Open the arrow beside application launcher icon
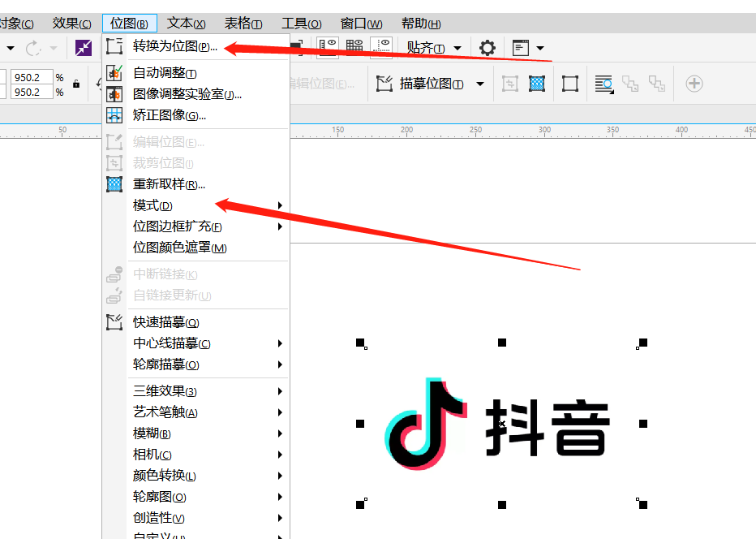 point(540,48)
